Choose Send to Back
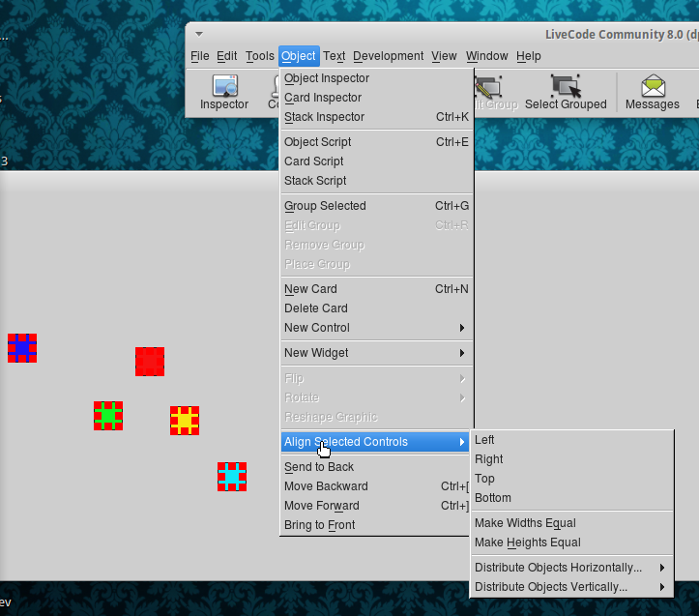This screenshot has width=699, height=616. (x=377, y=467)
